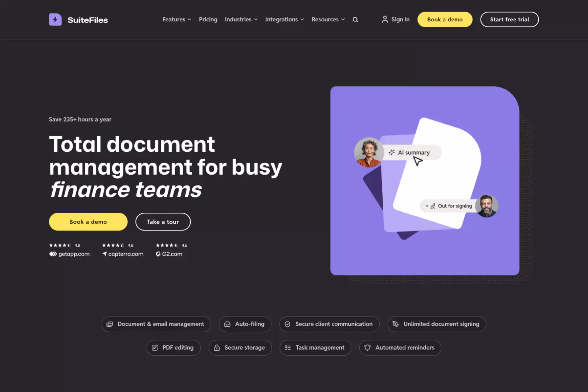Expand the Industries dropdown menu

[x=241, y=20]
